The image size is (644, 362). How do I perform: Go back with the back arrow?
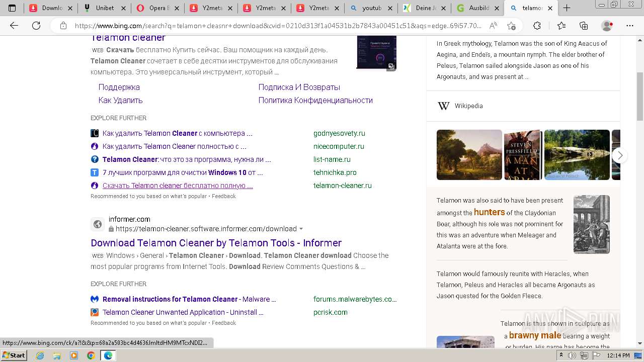[14, 26]
